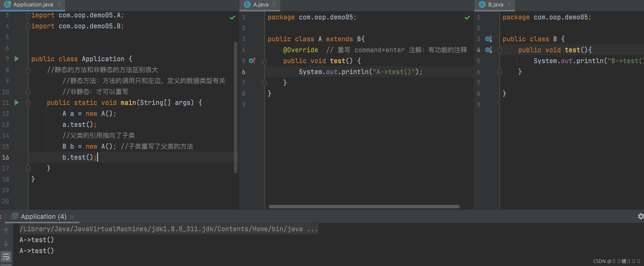Viewport: 644px width, 266px height.
Task: Click package declaration in B.java
Action: coord(547,17)
